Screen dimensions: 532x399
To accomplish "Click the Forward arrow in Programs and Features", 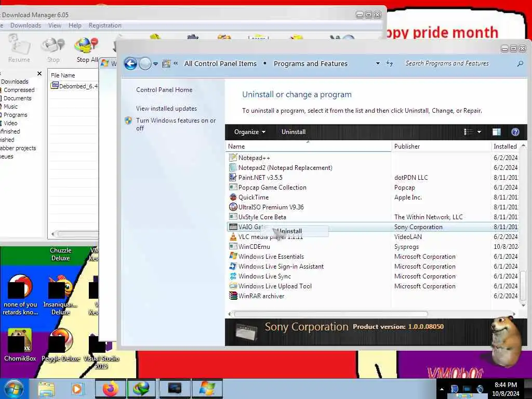I will 145,63.
